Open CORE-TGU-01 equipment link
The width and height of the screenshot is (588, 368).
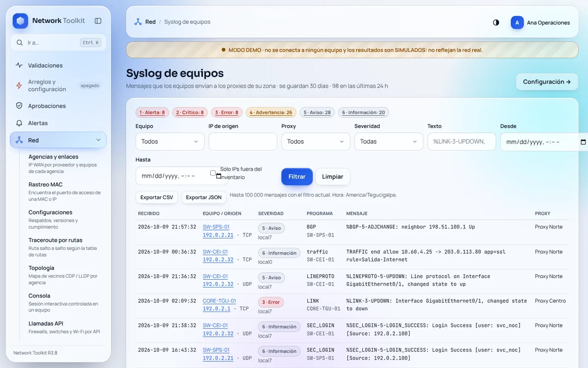click(x=220, y=301)
